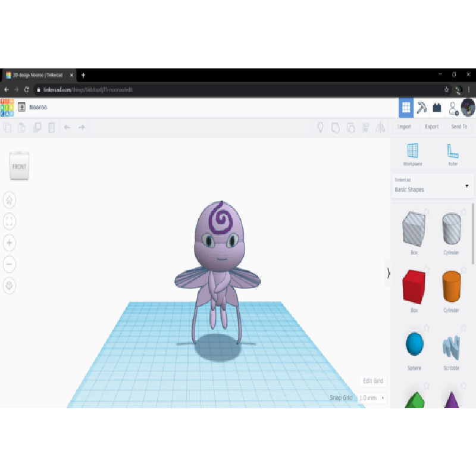
Task: Click the browser address bar URL
Action: [x=87, y=90]
